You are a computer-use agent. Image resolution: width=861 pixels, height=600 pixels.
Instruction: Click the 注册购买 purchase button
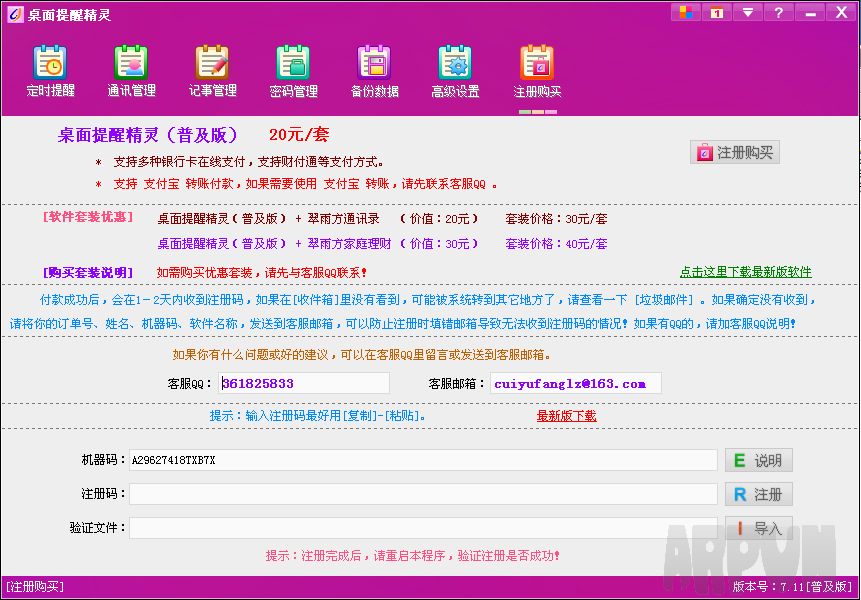tap(734, 152)
